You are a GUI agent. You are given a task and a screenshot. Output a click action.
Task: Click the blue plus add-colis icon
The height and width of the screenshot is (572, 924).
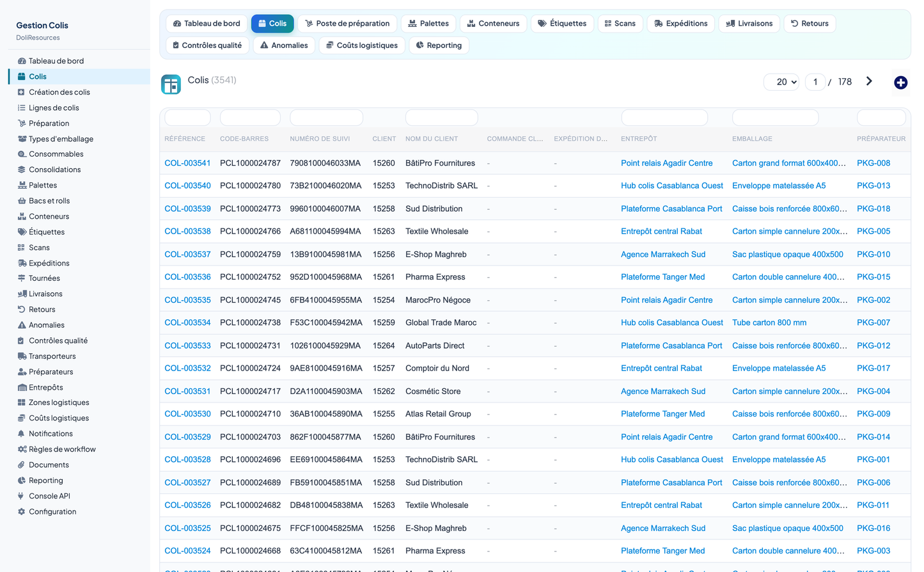(900, 83)
